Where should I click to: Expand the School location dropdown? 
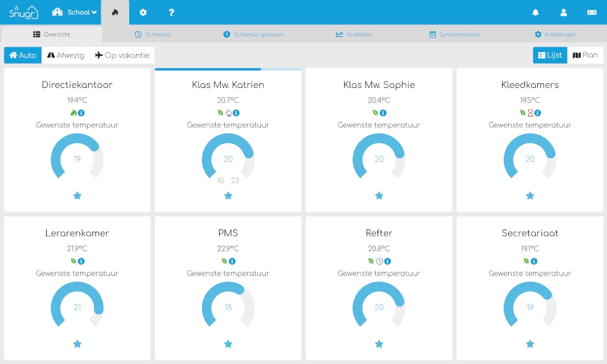pos(74,12)
